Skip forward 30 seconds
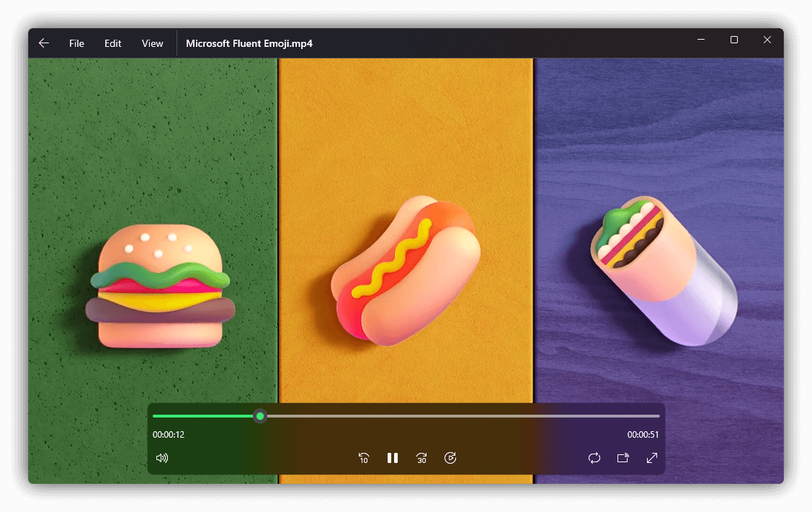Image resolution: width=812 pixels, height=512 pixels. (x=421, y=458)
